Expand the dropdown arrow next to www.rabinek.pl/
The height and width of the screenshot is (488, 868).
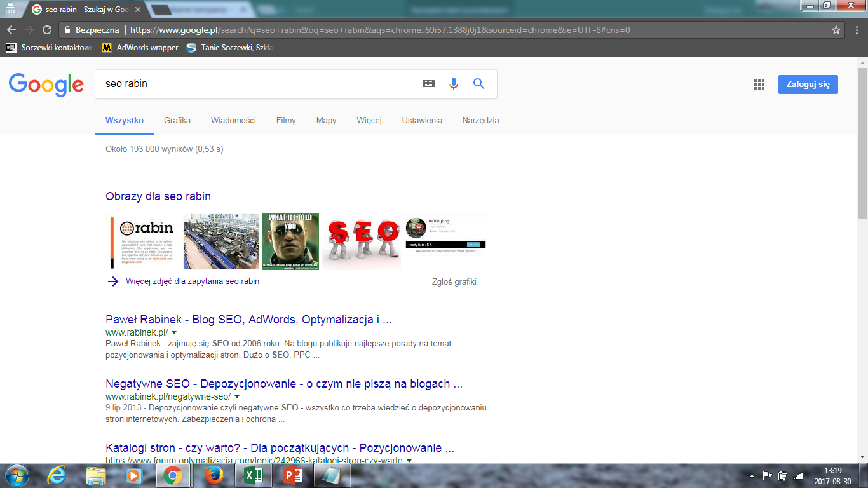(174, 332)
